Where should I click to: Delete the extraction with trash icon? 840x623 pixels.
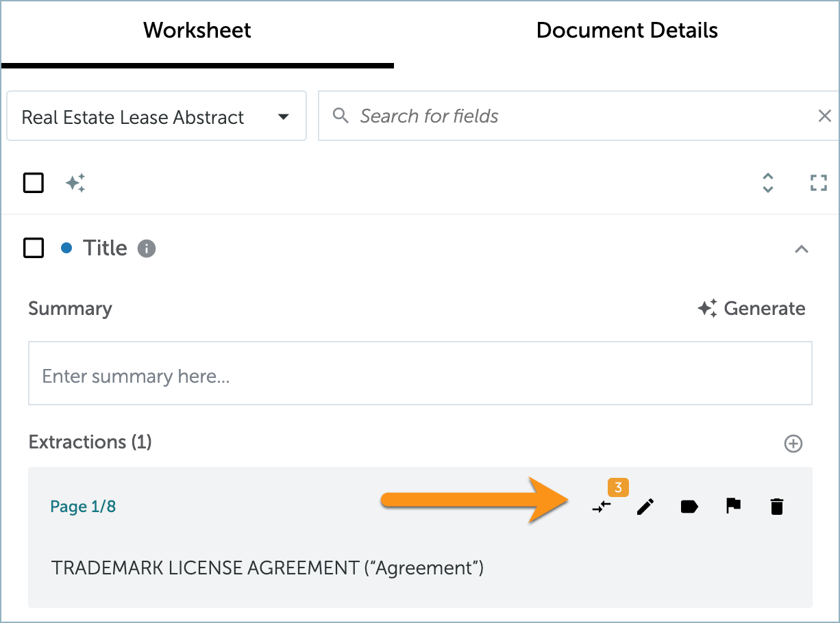click(776, 507)
